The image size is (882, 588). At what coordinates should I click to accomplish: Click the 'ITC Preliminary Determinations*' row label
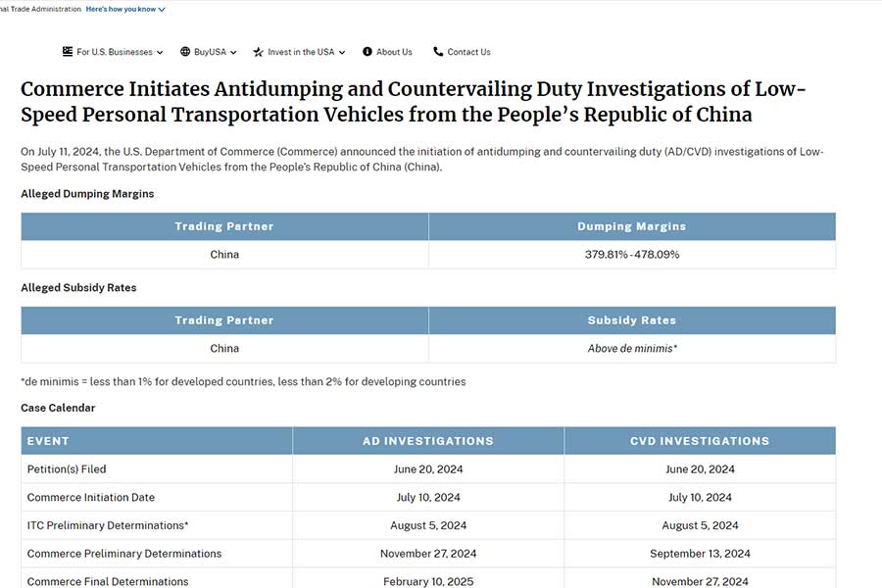(108, 525)
